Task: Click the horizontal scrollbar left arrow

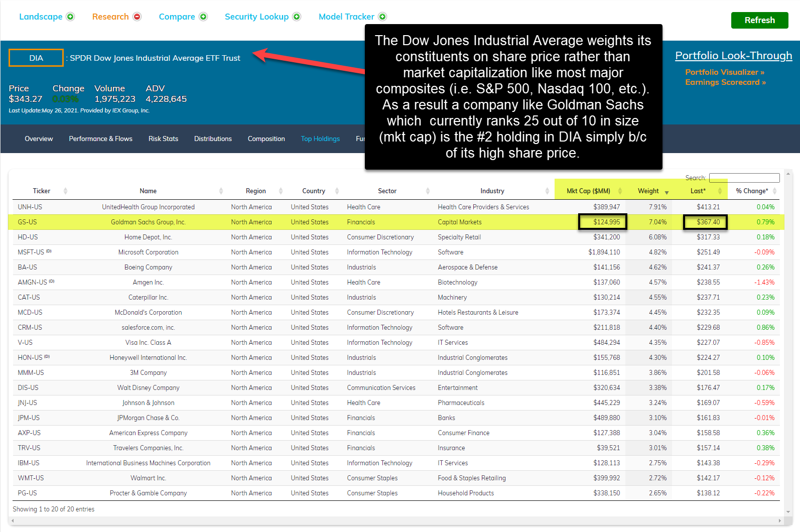Action: tap(13, 521)
